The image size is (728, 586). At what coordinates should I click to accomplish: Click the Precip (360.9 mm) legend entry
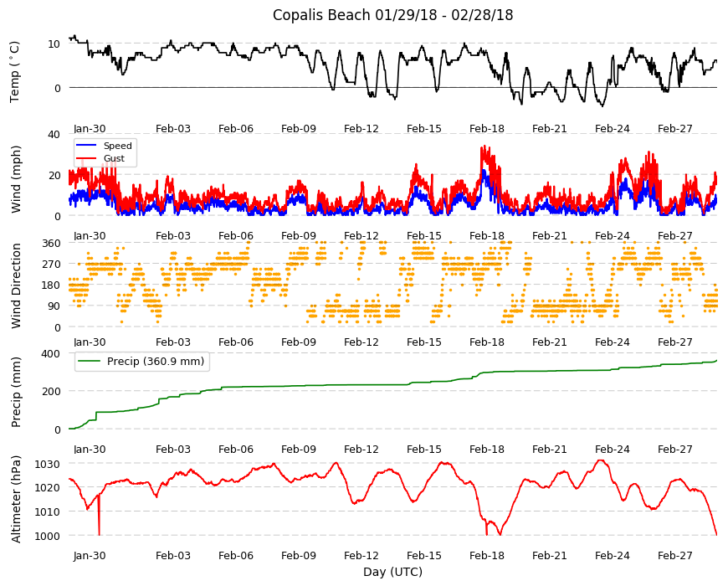(142, 362)
